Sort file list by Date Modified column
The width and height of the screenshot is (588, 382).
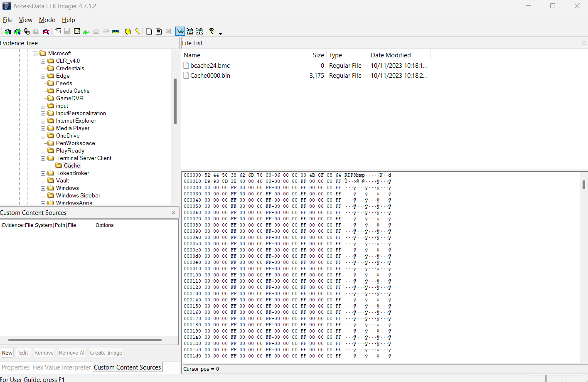coord(399,55)
